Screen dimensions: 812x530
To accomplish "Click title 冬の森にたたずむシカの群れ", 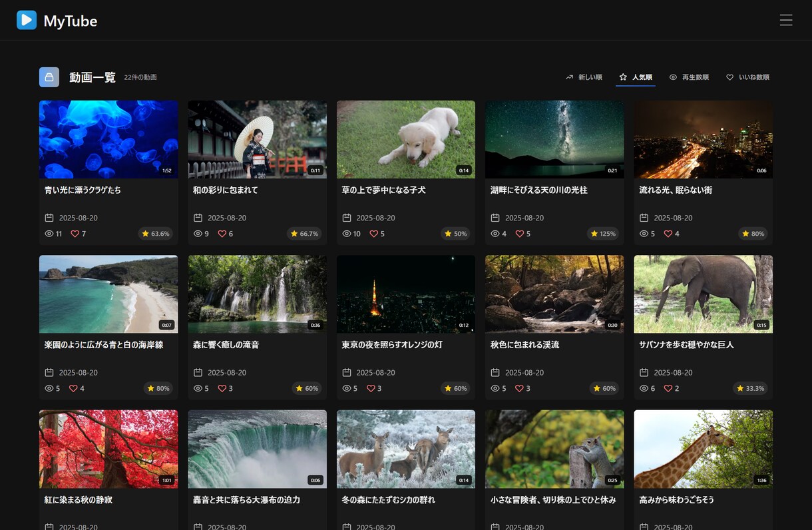I will click(x=389, y=499).
